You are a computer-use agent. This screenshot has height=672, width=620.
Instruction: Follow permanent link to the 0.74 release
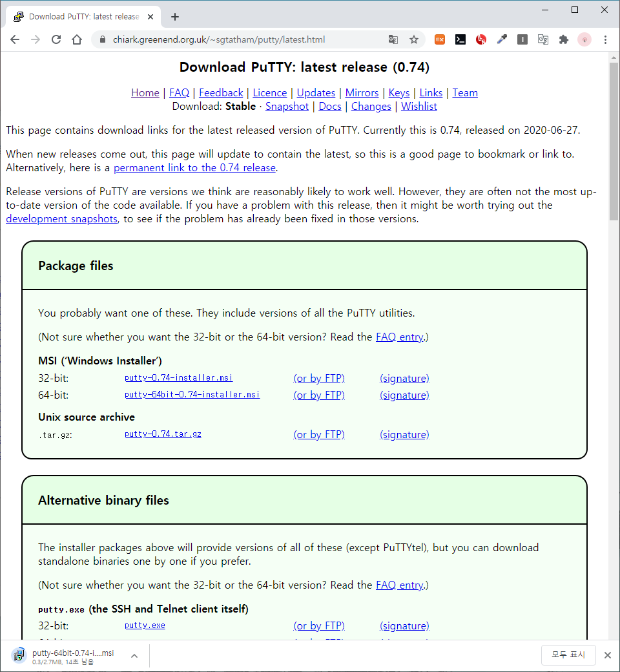194,167
